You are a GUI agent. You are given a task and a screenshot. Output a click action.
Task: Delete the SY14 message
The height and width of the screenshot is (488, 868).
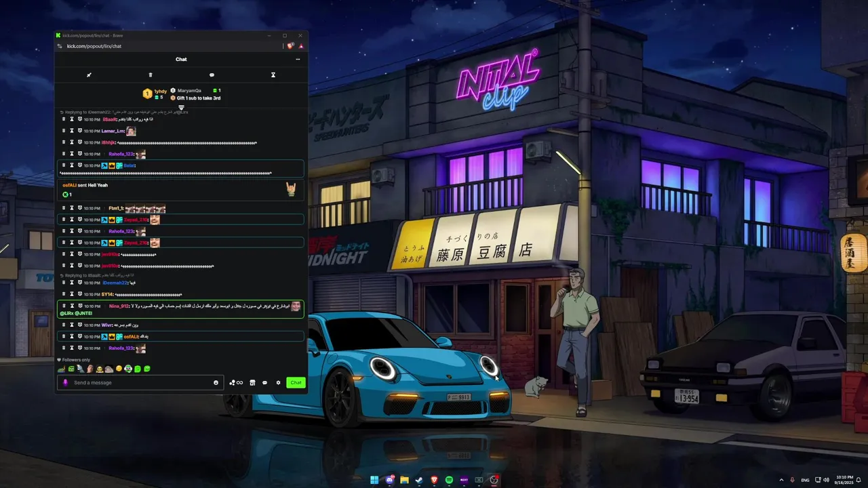pos(64,294)
